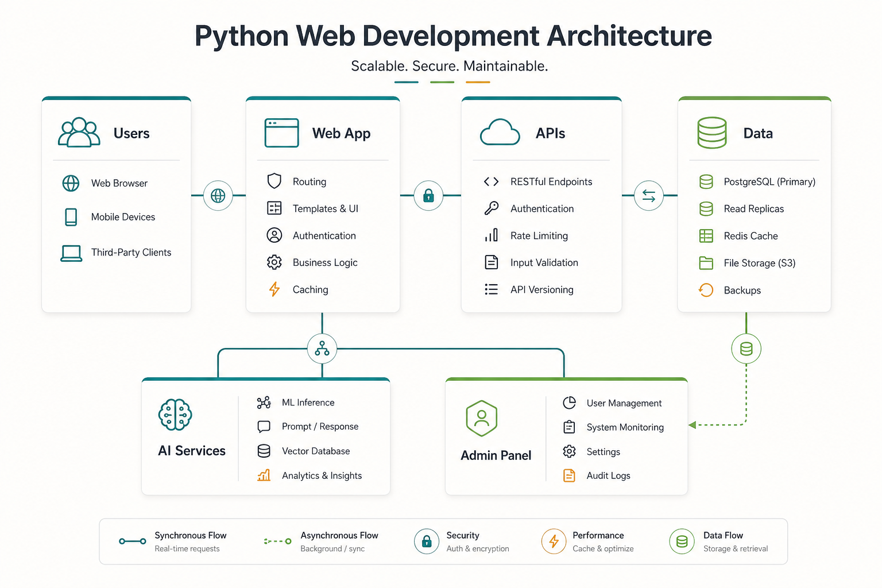Click the PostgreSQL (Primary) database icon
The height and width of the screenshot is (588, 882).
[706, 181]
